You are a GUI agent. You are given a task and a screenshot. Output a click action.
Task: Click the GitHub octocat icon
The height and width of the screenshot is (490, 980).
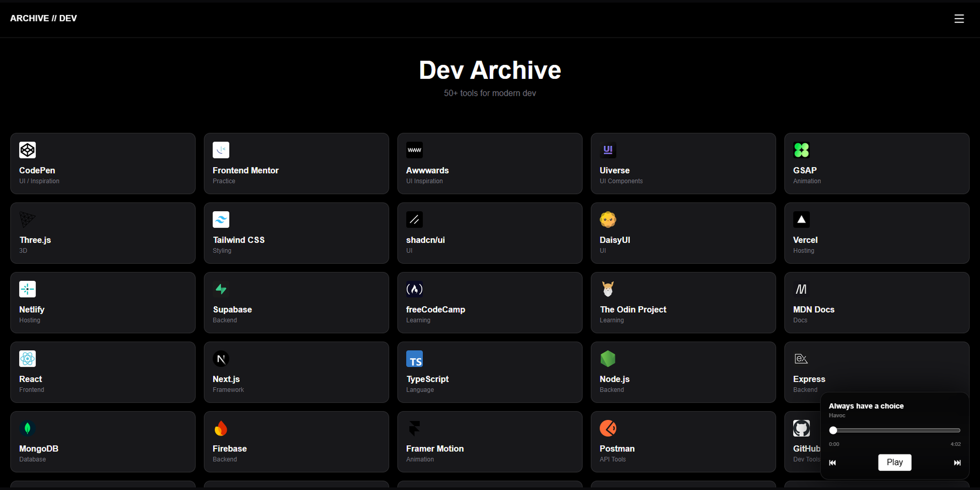[801, 428]
